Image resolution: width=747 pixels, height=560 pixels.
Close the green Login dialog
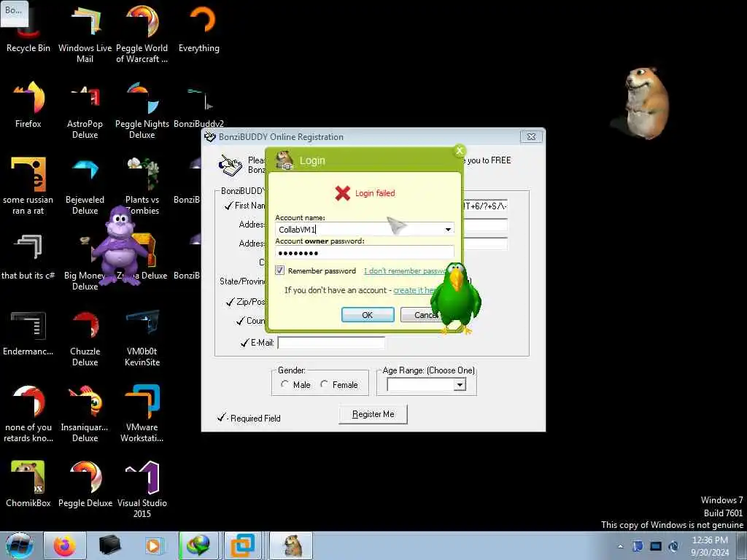pos(460,150)
